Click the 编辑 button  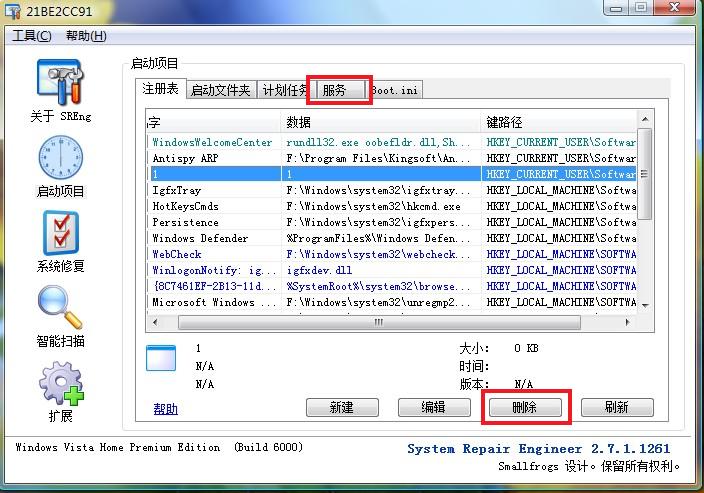tap(434, 407)
